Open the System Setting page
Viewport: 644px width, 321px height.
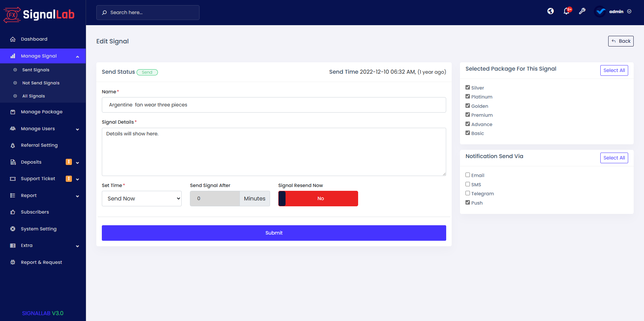pyautogui.click(x=39, y=229)
